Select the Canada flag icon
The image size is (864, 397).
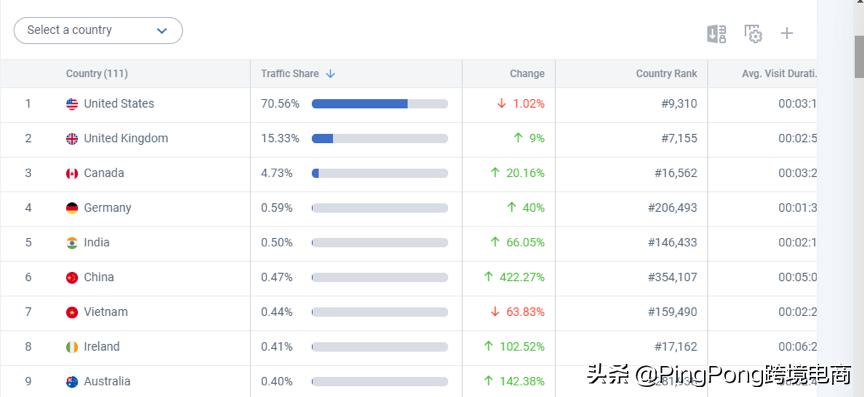(x=72, y=173)
